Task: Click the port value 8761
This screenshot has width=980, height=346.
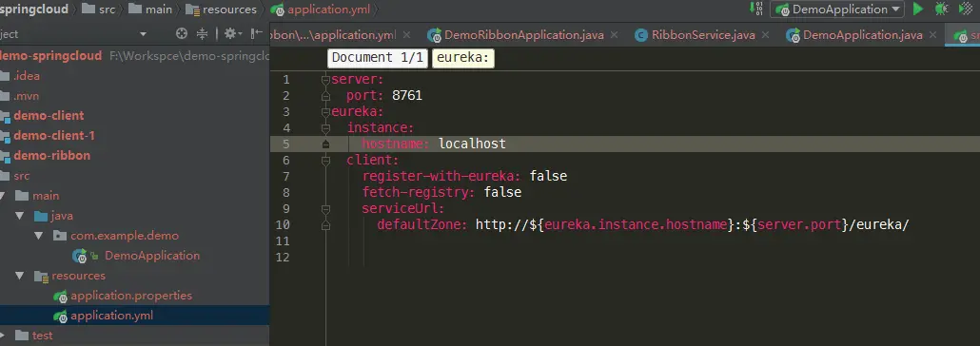Action: (x=407, y=96)
